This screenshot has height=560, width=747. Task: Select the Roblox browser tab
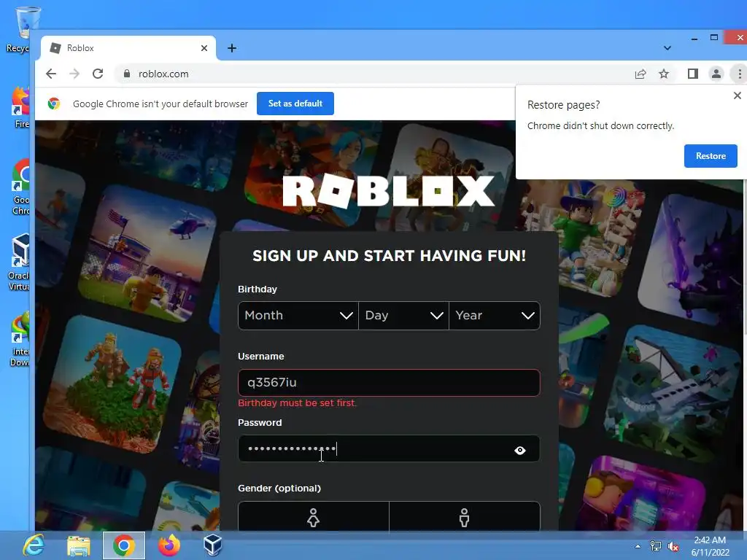click(x=128, y=48)
